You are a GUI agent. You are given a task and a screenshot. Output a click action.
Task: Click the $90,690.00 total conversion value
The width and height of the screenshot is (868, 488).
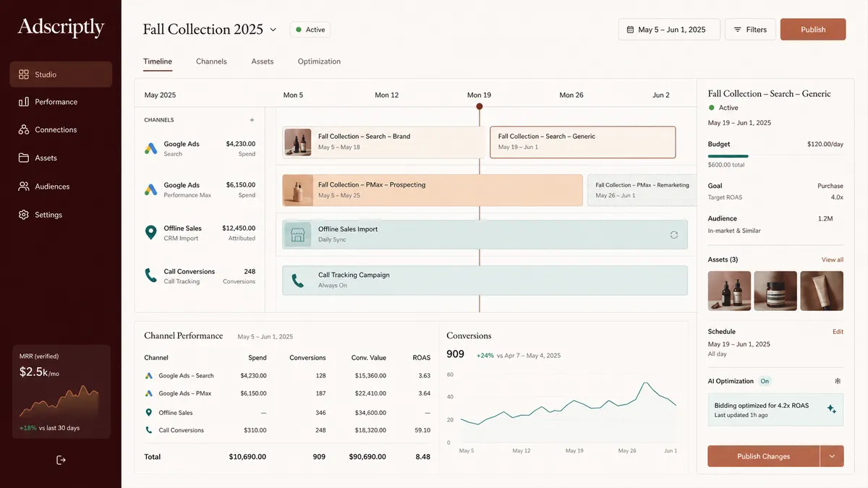(x=367, y=457)
